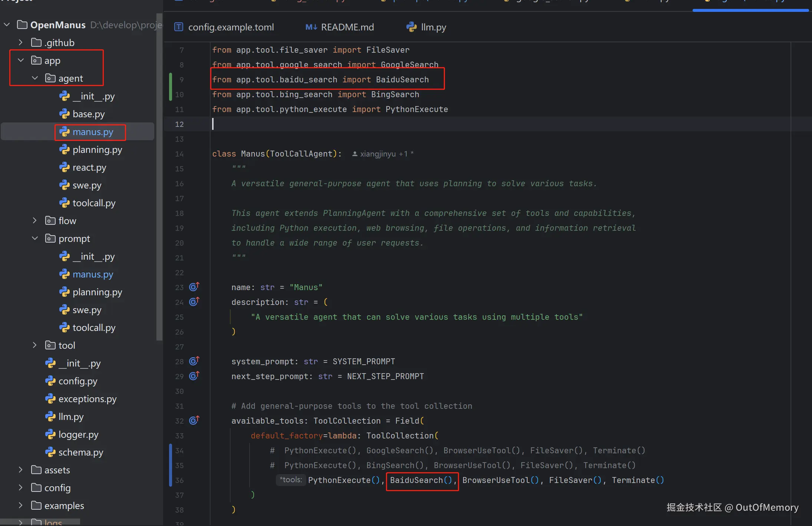The image size is (812, 526).
Task: Click override gutter icon on line 32
Action: pos(194,420)
